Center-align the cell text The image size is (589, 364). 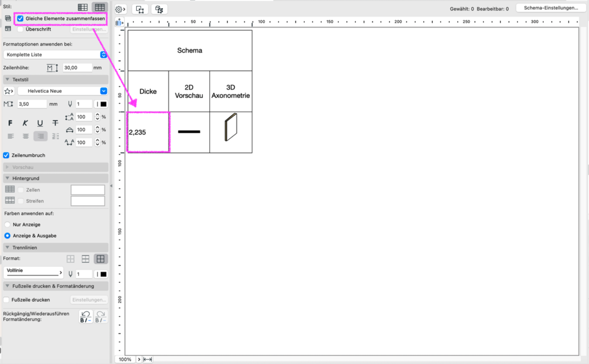(26, 136)
